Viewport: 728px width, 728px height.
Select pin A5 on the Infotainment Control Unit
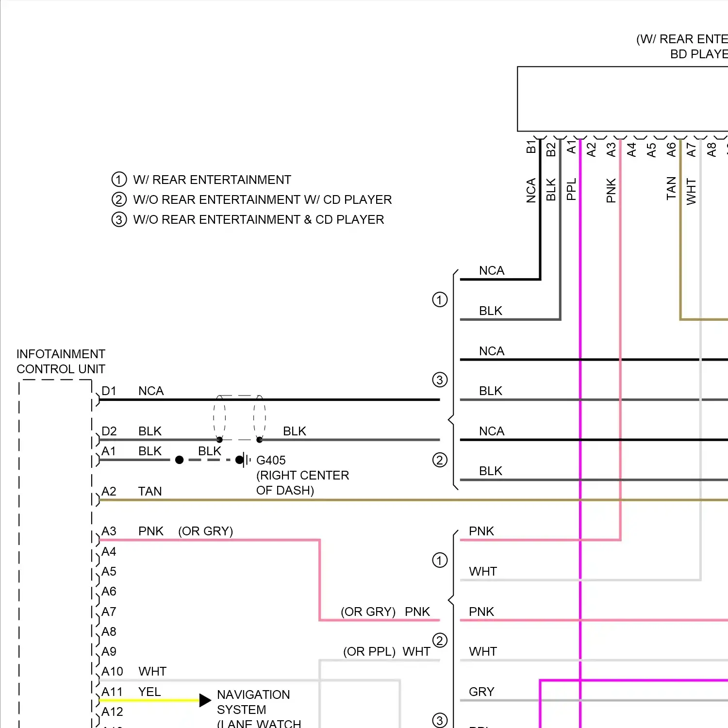pyautogui.click(x=109, y=571)
